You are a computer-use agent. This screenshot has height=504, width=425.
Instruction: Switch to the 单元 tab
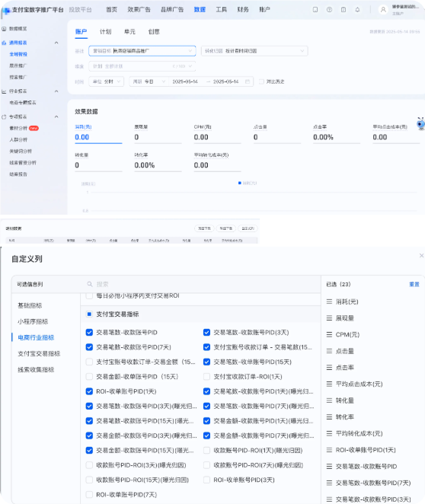[129, 31]
